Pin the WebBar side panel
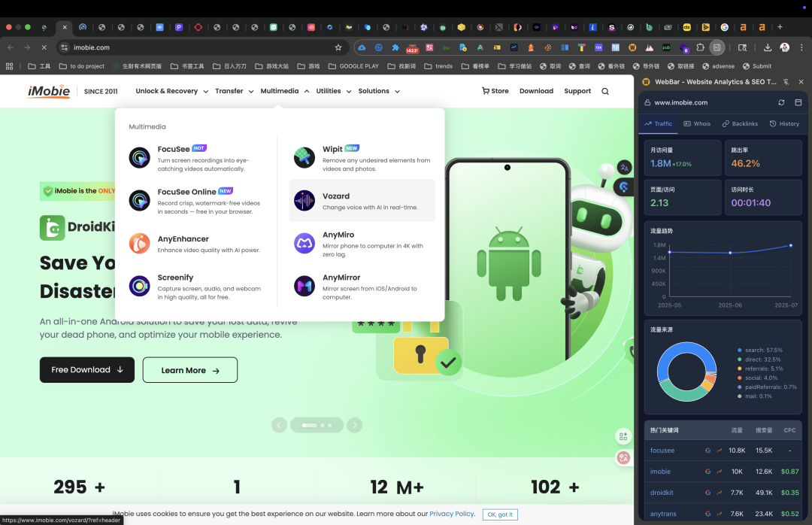This screenshot has width=812, height=525. pyautogui.click(x=786, y=82)
